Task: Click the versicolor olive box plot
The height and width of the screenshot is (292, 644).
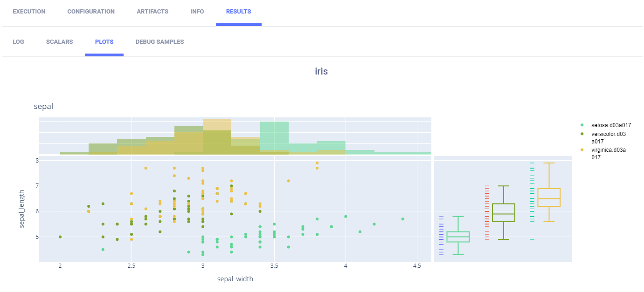Action: [x=504, y=212]
